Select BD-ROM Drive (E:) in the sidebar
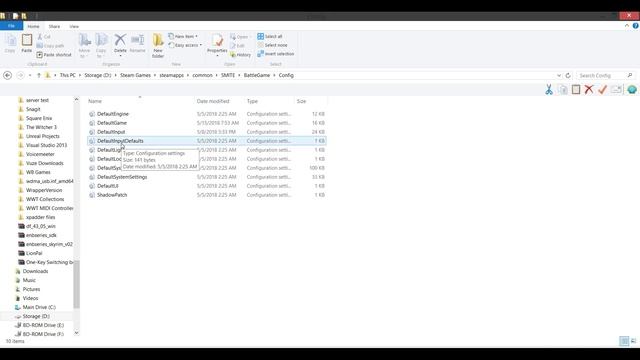The width and height of the screenshot is (640, 360). (x=43, y=325)
